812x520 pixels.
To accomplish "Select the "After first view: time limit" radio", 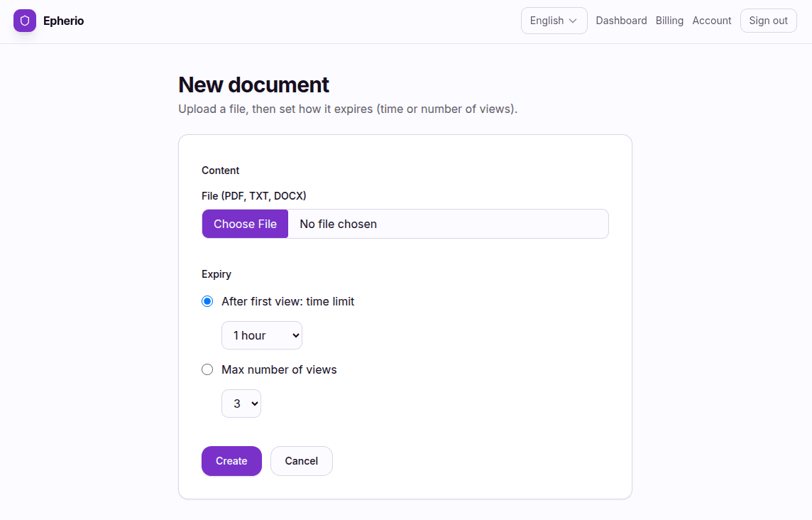I will [207, 301].
